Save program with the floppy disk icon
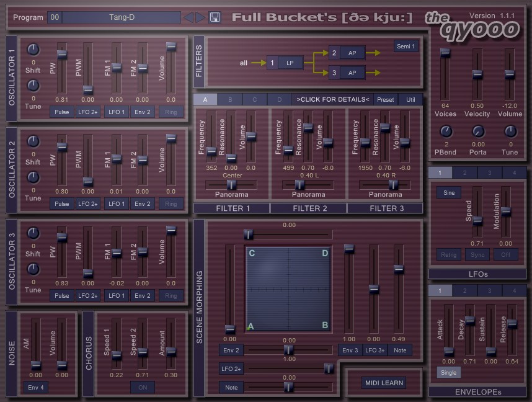This screenshot has width=532, height=402. [x=215, y=17]
